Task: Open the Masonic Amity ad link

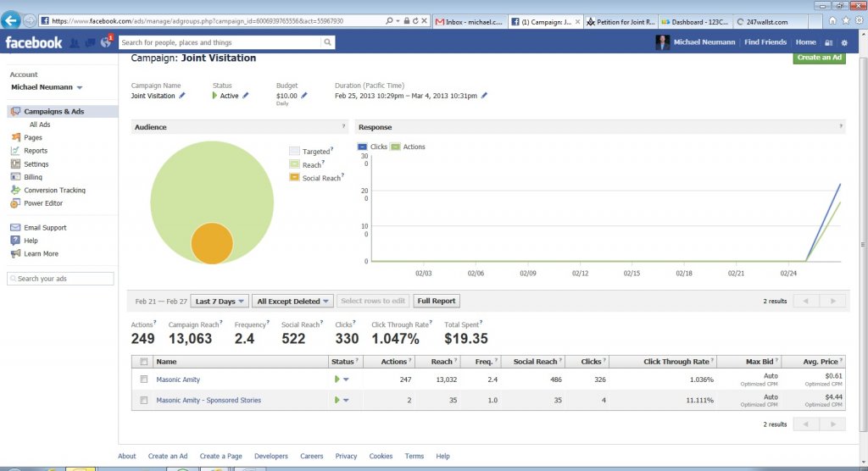Action: pos(178,380)
